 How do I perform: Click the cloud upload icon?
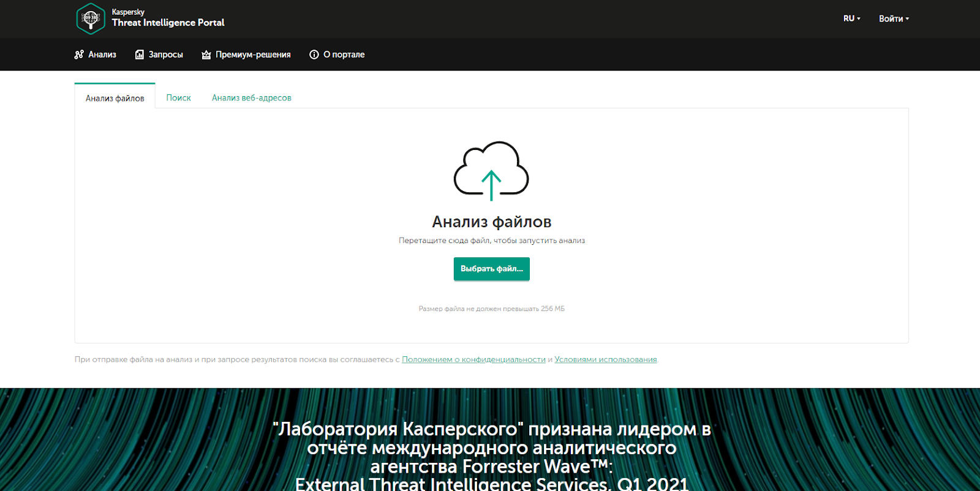pos(491,171)
